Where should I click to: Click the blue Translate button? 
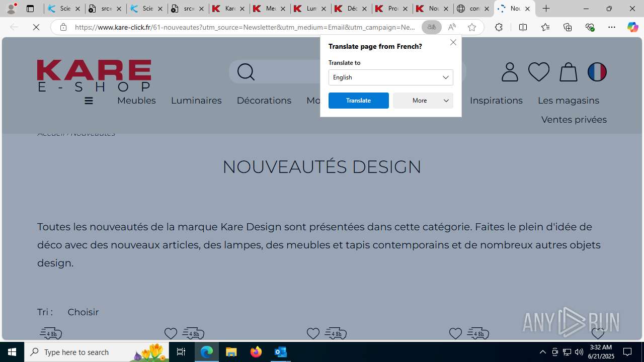[359, 101]
